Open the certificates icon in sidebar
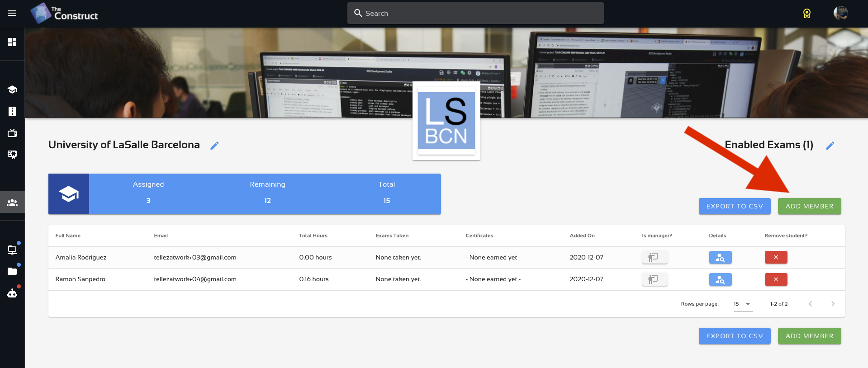Viewport: 868px width, 368px height. click(12, 155)
